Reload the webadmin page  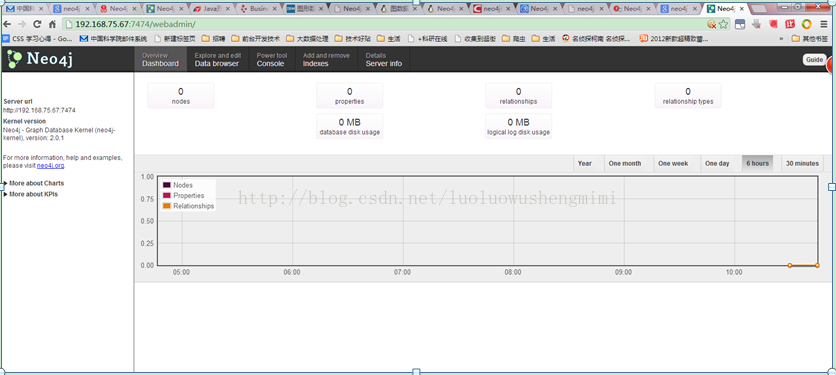tap(37, 24)
